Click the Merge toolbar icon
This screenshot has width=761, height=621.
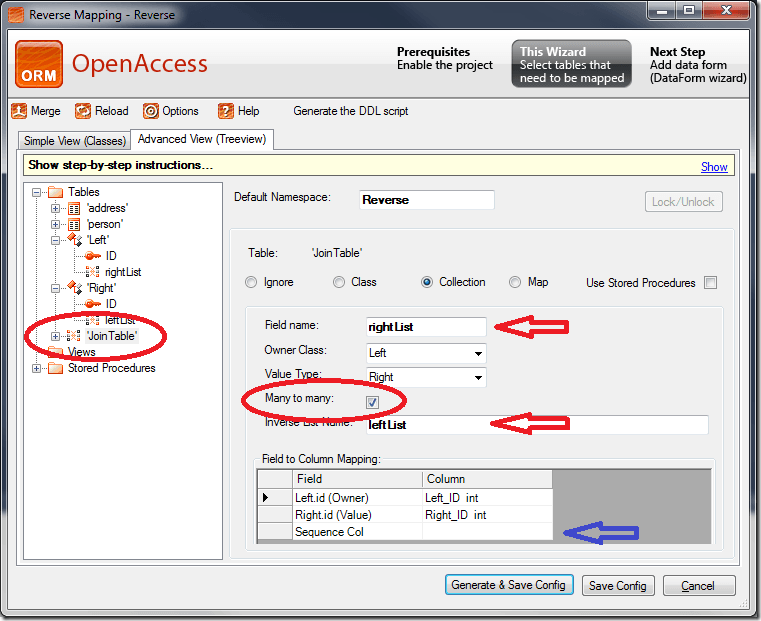pyautogui.click(x=19, y=111)
